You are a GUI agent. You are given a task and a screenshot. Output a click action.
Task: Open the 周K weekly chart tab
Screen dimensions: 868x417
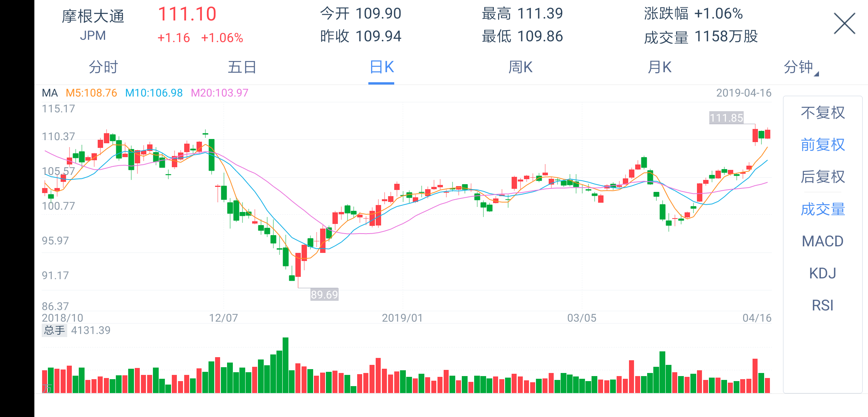click(x=520, y=67)
